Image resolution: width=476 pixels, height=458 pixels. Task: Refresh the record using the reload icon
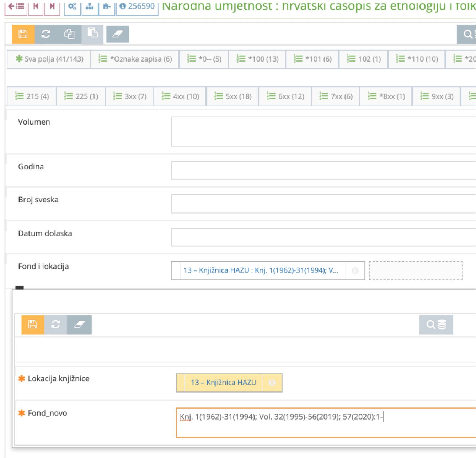[46, 34]
